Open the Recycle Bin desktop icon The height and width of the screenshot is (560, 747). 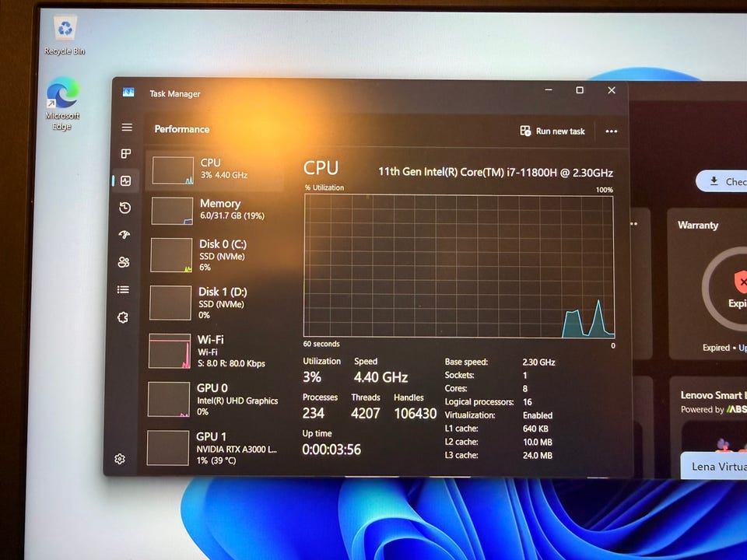65,35
